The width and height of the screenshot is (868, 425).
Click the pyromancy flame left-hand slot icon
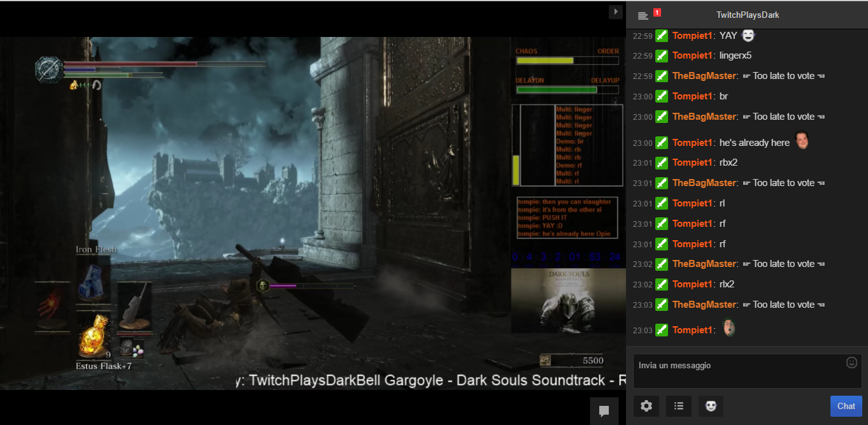(x=52, y=306)
